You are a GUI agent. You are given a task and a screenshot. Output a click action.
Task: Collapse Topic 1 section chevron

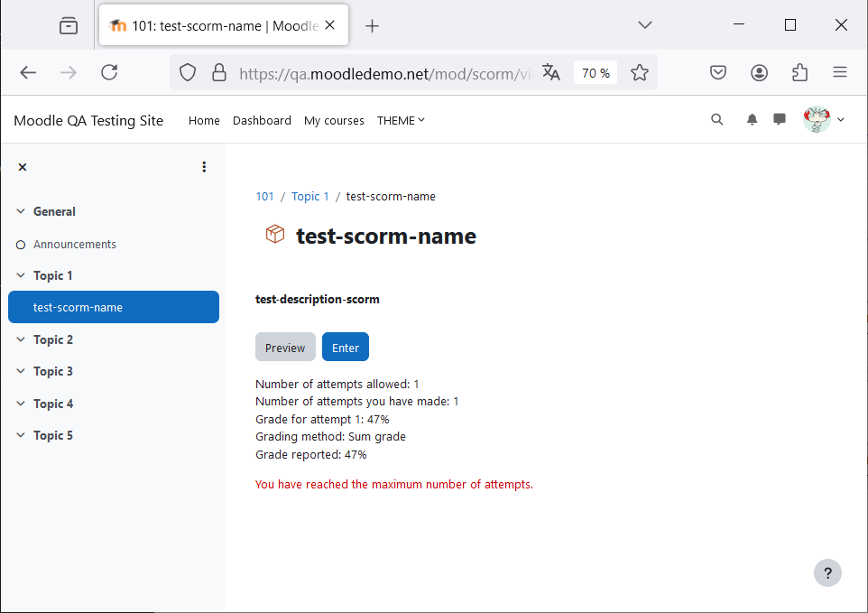tap(21, 275)
